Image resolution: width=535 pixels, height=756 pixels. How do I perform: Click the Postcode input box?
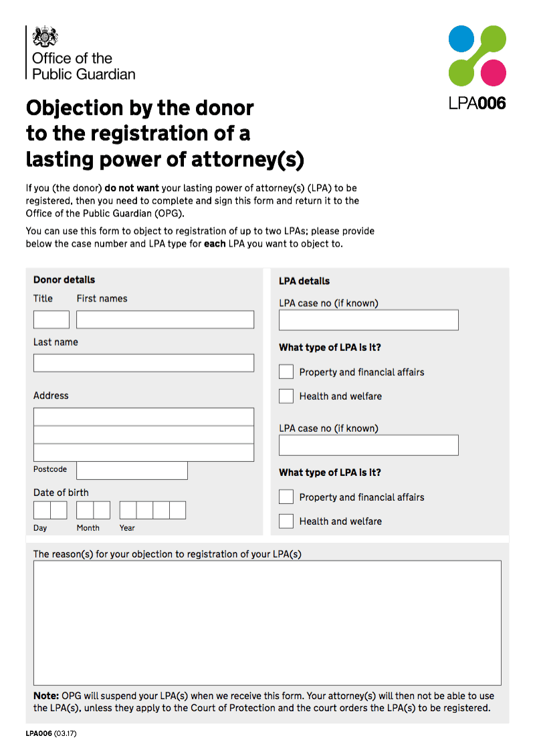(x=132, y=471)
